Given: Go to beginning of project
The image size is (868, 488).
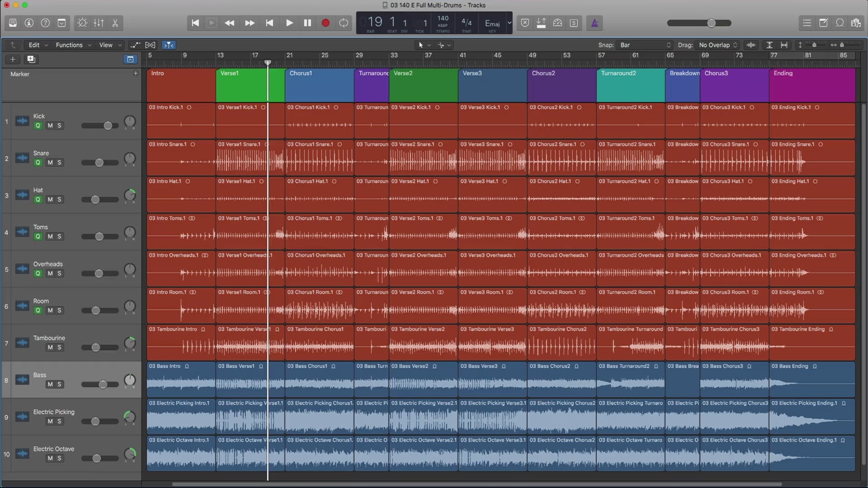Looking at the screenshot, I should [195, 23].
